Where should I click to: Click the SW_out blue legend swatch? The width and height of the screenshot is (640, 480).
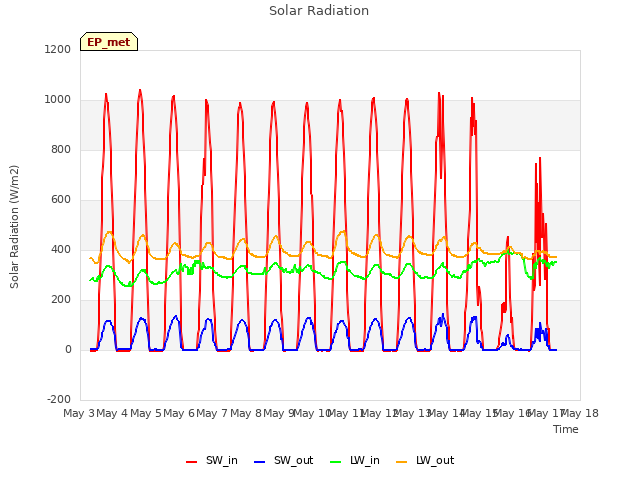[x=260, y=462]
